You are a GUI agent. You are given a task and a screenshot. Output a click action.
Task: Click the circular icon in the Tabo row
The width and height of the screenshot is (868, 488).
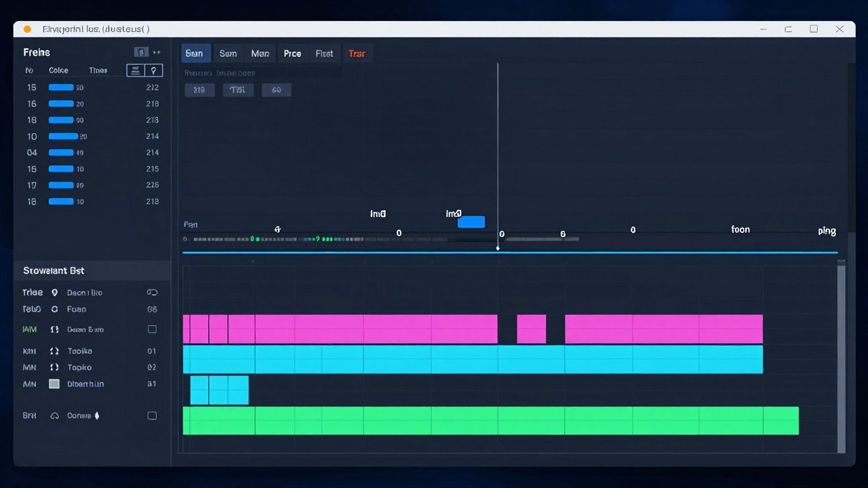[x=54, y=309]
